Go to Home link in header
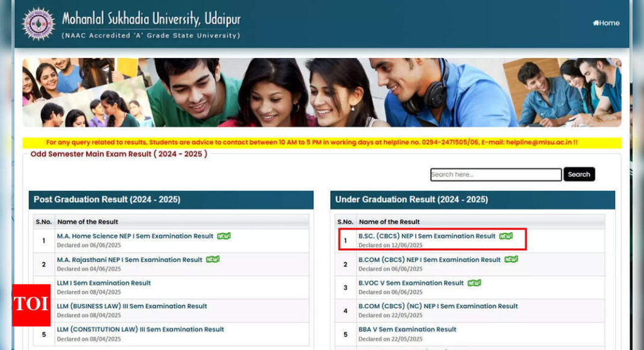Screen dimensions: 644x350 point(606,23)
